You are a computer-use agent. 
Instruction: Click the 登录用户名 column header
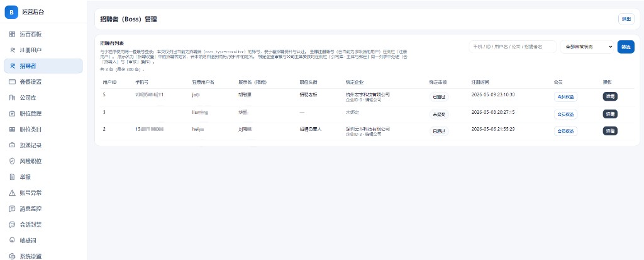click(x=203, y=82)
